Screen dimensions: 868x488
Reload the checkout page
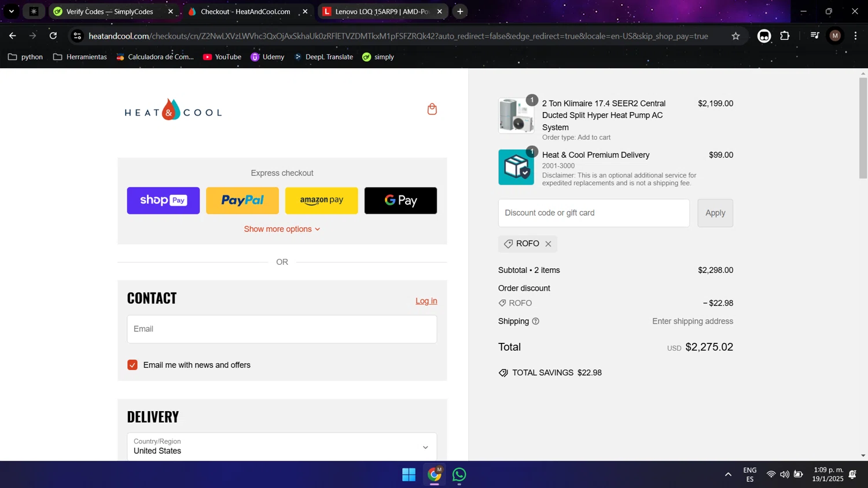point(53,36)
